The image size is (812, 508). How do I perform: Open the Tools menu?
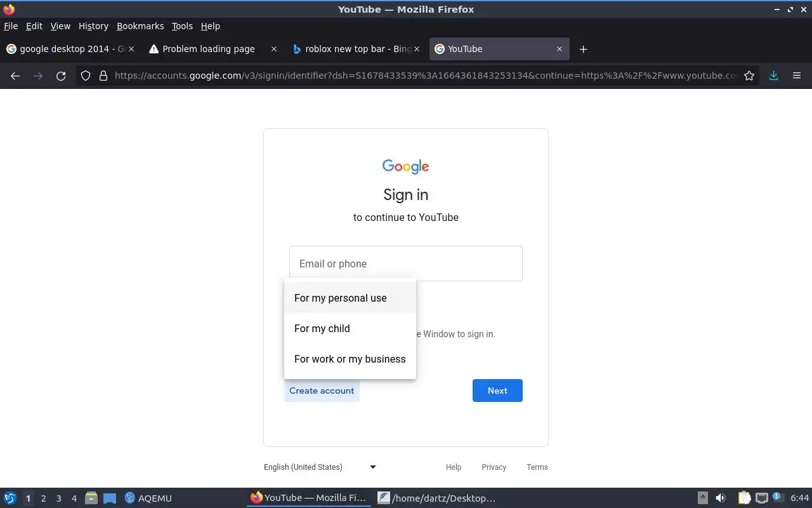click(182, 26)
